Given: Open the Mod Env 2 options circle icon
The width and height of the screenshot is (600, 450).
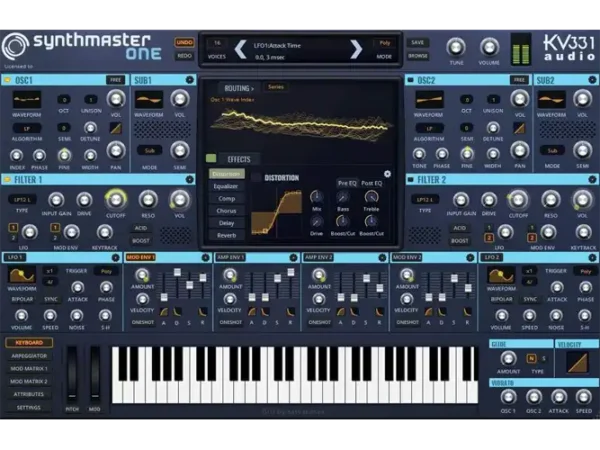Looking at the screenshot, I should [x=470, y=258].
